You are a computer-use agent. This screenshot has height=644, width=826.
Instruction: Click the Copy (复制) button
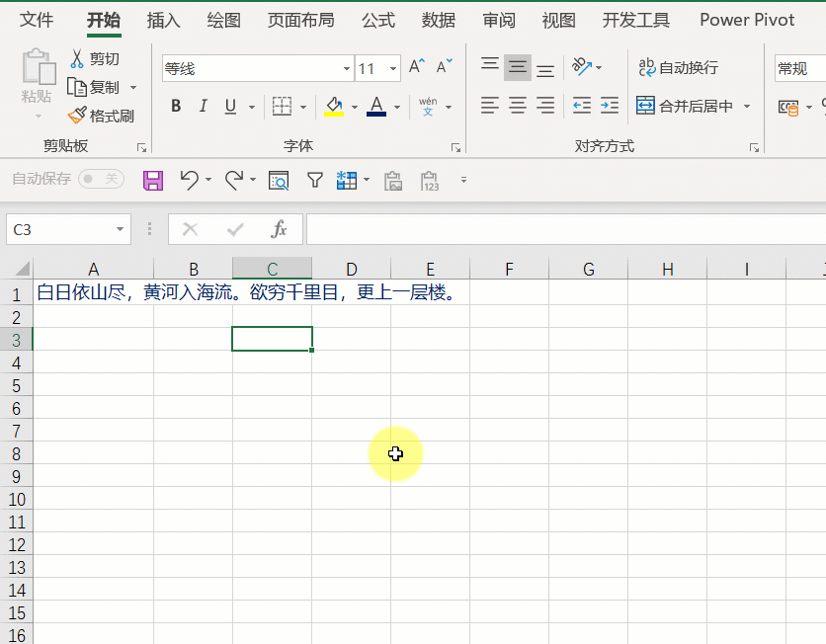tap(94, 87)
